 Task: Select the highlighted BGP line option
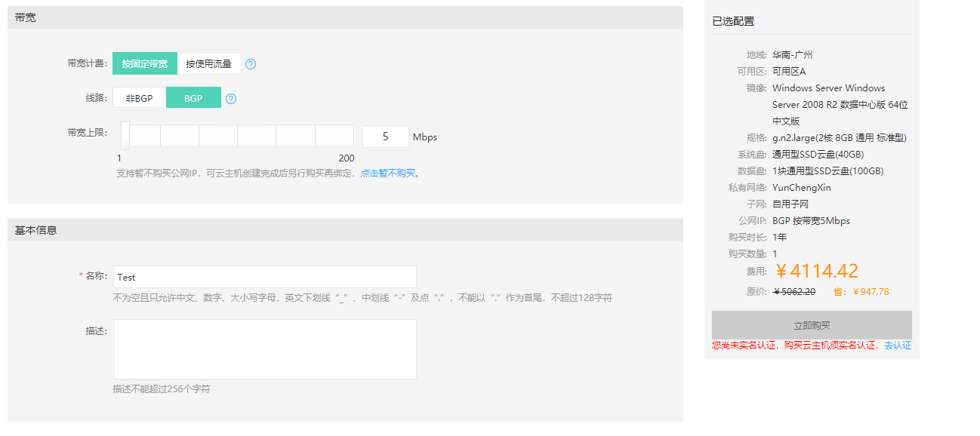click(193, 98)
